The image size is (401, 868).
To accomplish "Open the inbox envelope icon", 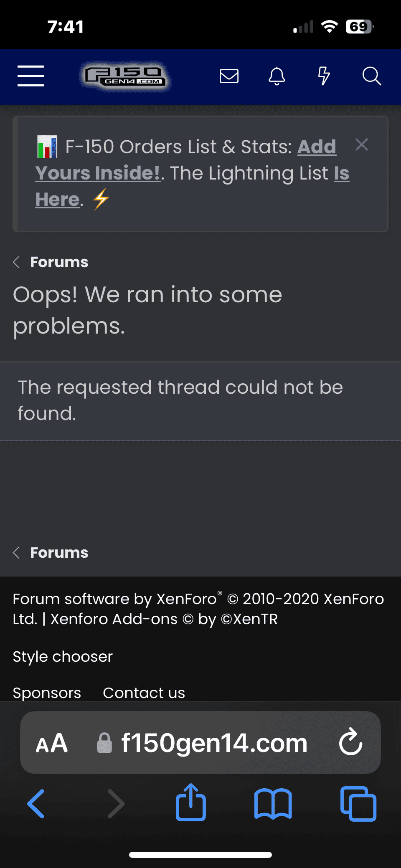I will coord(229,76).
